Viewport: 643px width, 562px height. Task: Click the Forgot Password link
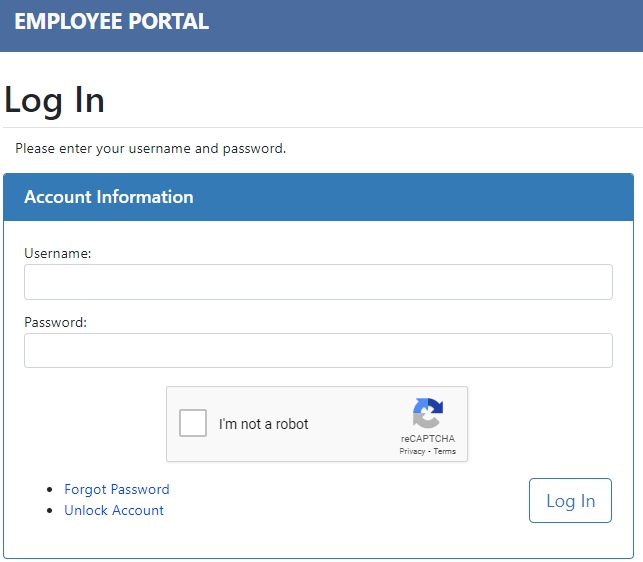(117, 489)
